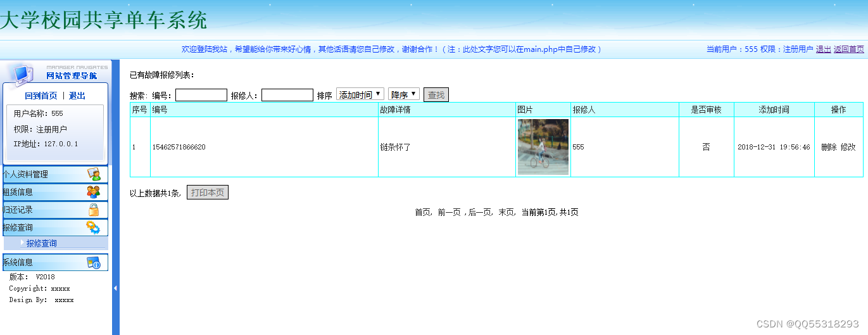Expand the 租赁信息 menu
The image size is (868, 335).
(56, 192)
